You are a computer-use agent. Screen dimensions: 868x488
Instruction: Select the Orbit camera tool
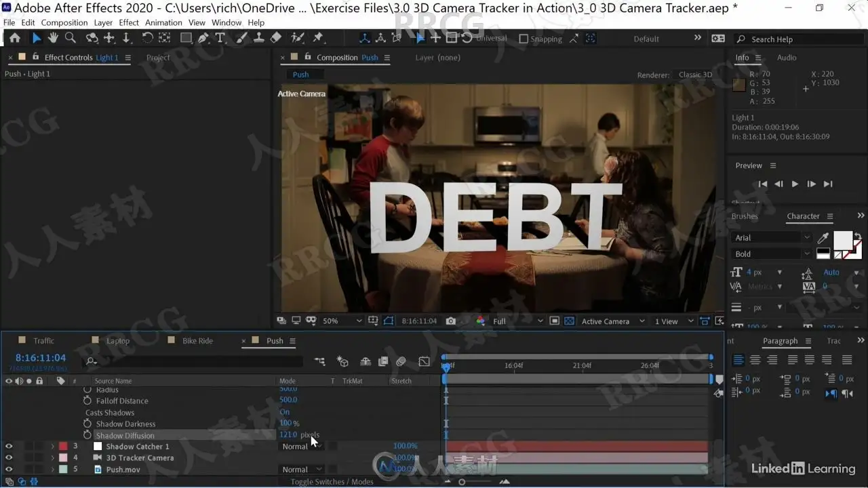click(92, 39)
